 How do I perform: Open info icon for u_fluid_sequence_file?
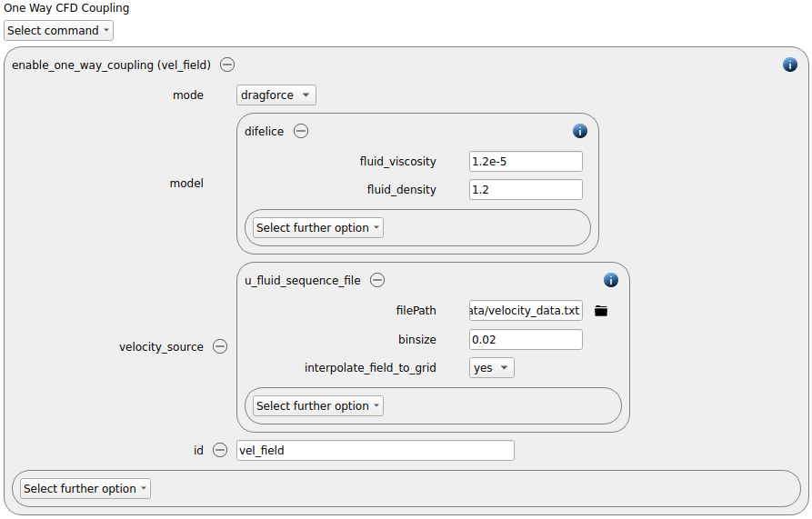coord(611,280)
